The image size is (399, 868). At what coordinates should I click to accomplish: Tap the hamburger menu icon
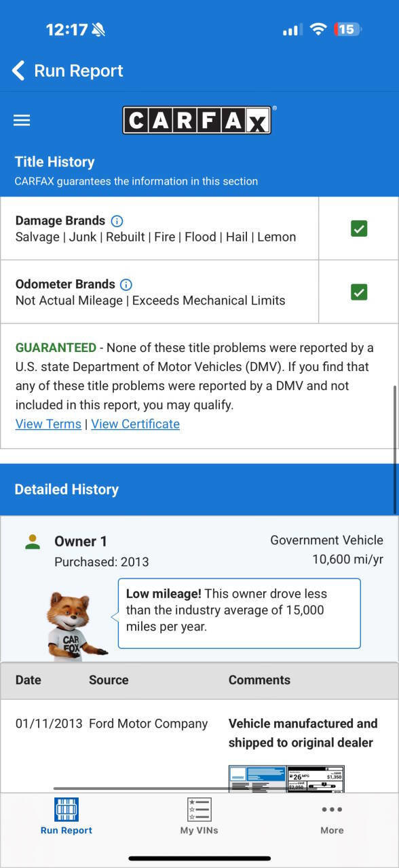tap(21, 120)
